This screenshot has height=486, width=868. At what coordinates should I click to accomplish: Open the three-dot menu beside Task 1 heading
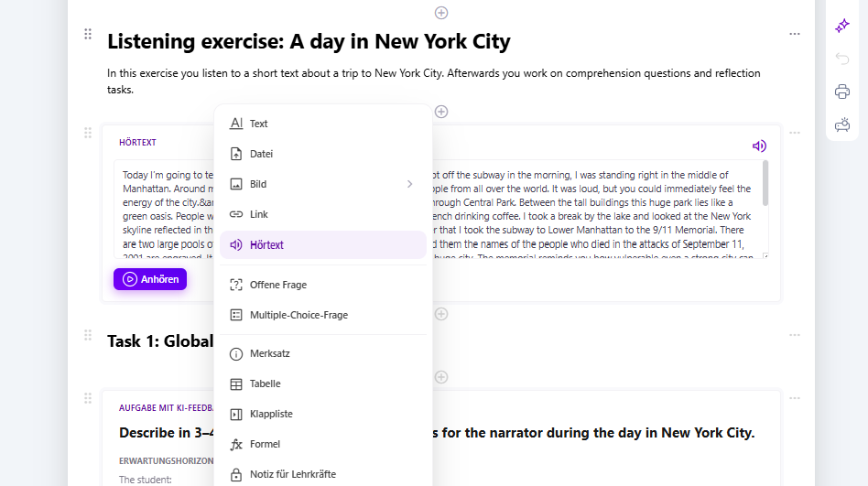795,335
